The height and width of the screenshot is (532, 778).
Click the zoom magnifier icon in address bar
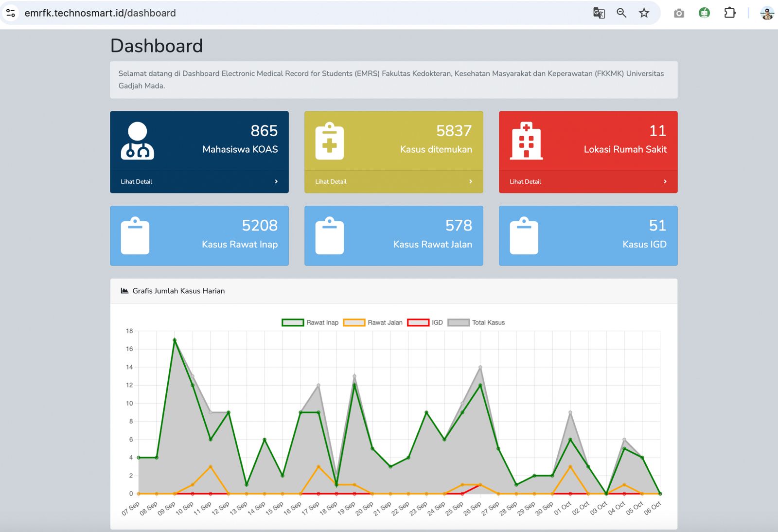tap(621, 13)
